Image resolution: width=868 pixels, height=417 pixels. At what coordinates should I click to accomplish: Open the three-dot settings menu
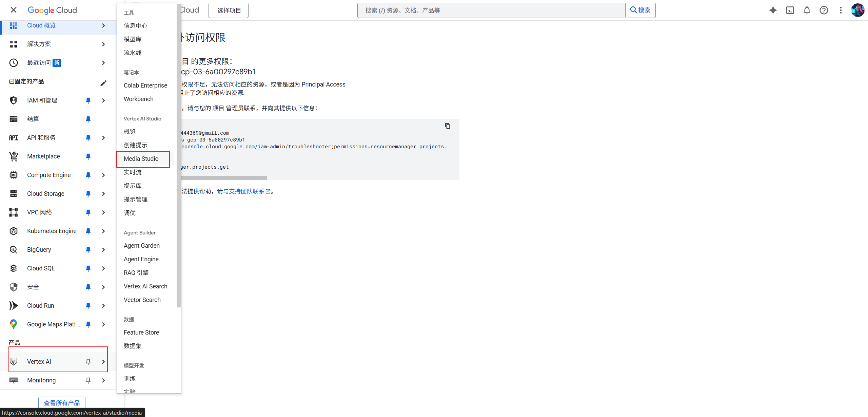pyautogui.click(x=841, y=10)
